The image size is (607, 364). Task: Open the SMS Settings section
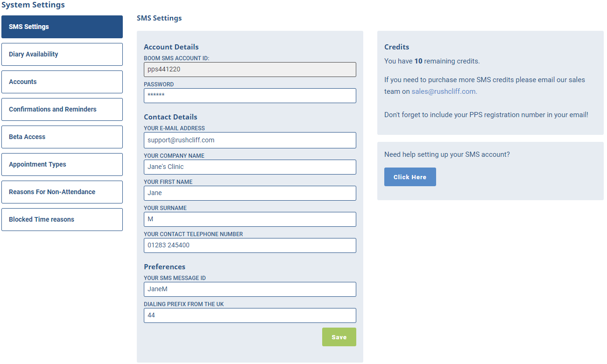click(62, 27)
